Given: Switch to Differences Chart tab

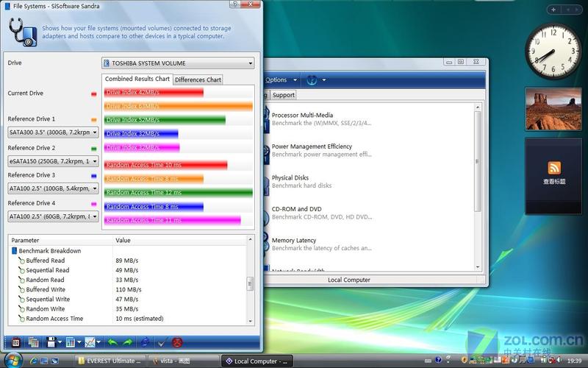Looking at the screenshot, I should (x=198, y=79).
